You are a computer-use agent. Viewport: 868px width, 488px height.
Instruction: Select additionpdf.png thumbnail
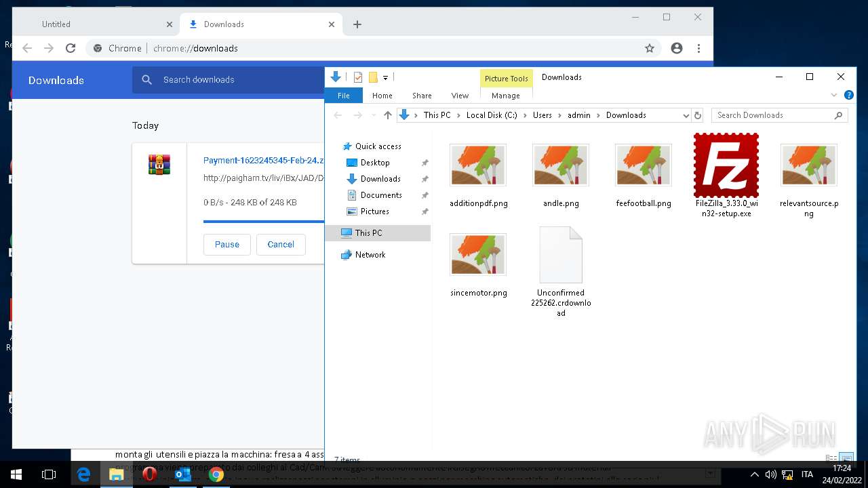478,165
